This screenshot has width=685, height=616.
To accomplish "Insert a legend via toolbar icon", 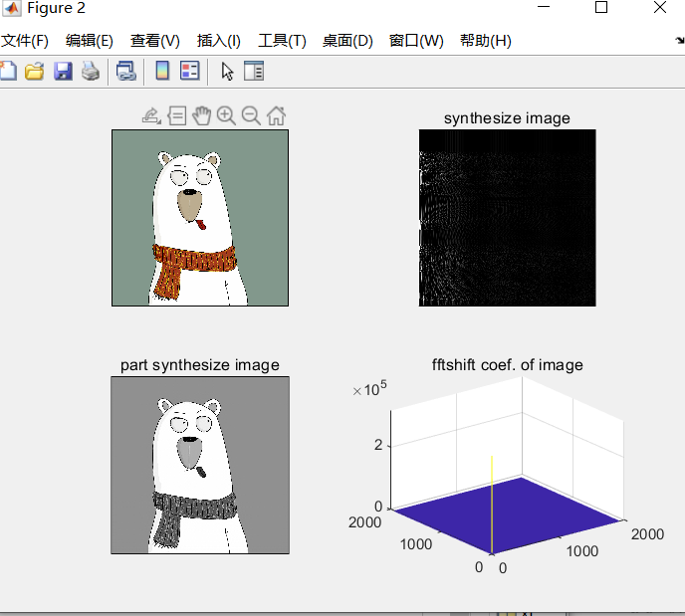I will coord(190,71).
